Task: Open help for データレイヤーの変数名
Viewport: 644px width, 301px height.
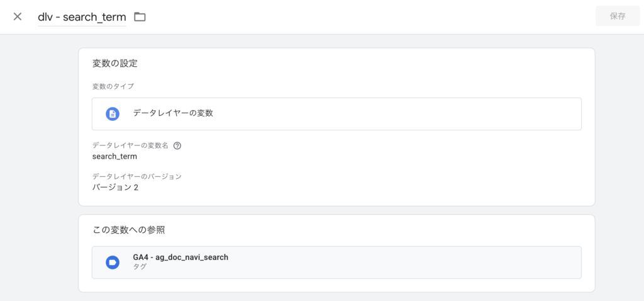Action: coord(177,145)
